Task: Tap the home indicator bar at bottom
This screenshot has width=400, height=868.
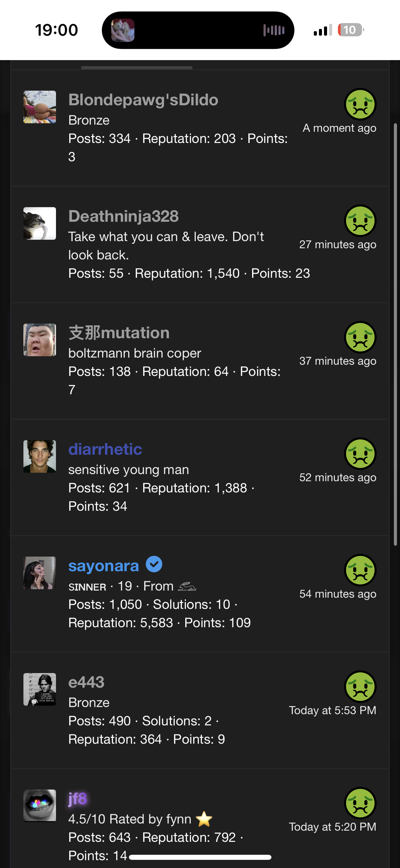Action: tap(200, 857)
